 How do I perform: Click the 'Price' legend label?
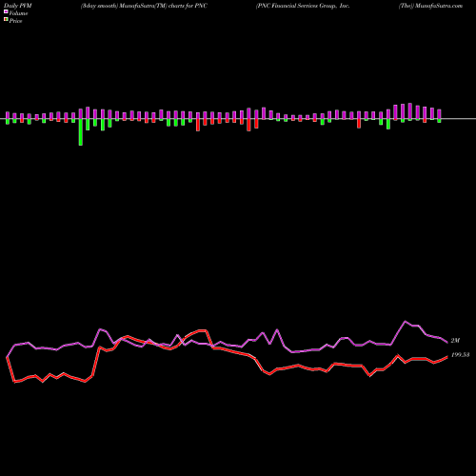[15, 21]
